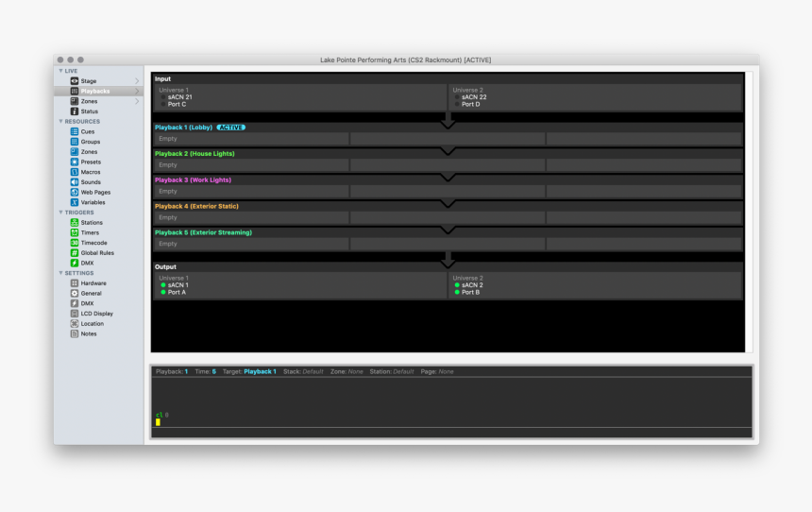Open the Cues resource icon

pos(75,131)
